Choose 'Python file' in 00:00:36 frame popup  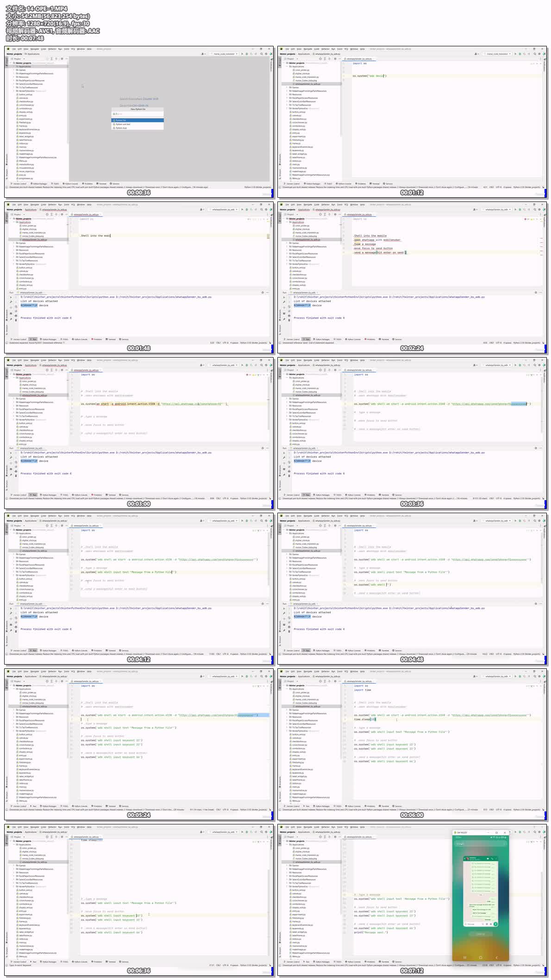coord(138,120)
